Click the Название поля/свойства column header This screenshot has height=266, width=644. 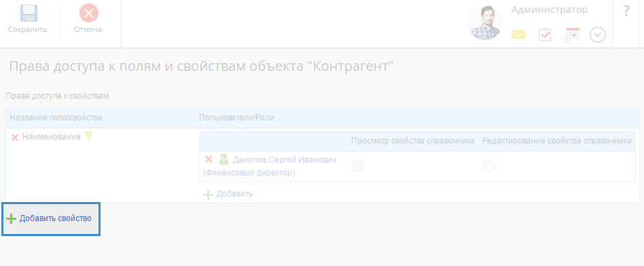click(x=56, y=118)
